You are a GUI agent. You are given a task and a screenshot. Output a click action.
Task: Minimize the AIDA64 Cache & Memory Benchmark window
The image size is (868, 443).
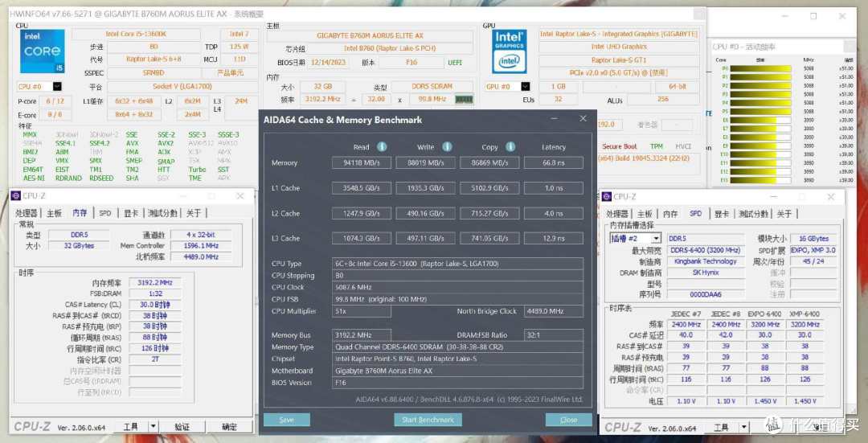(554, 119)
